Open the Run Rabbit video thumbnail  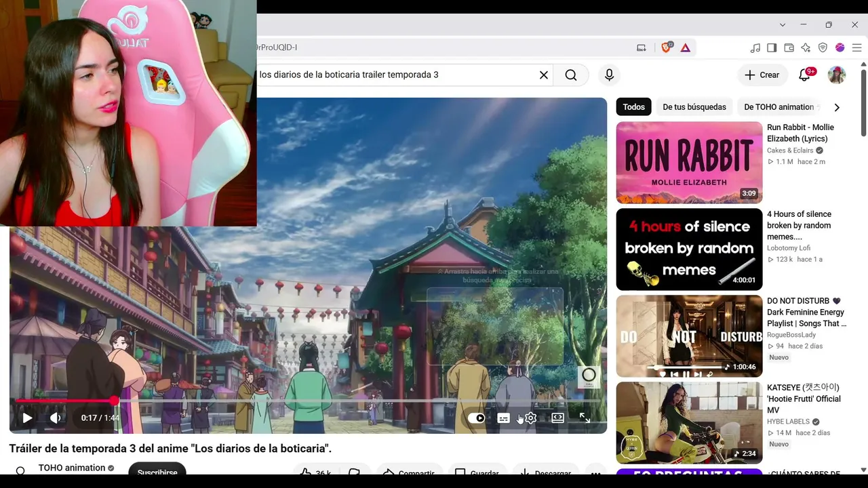click(689, 163)
